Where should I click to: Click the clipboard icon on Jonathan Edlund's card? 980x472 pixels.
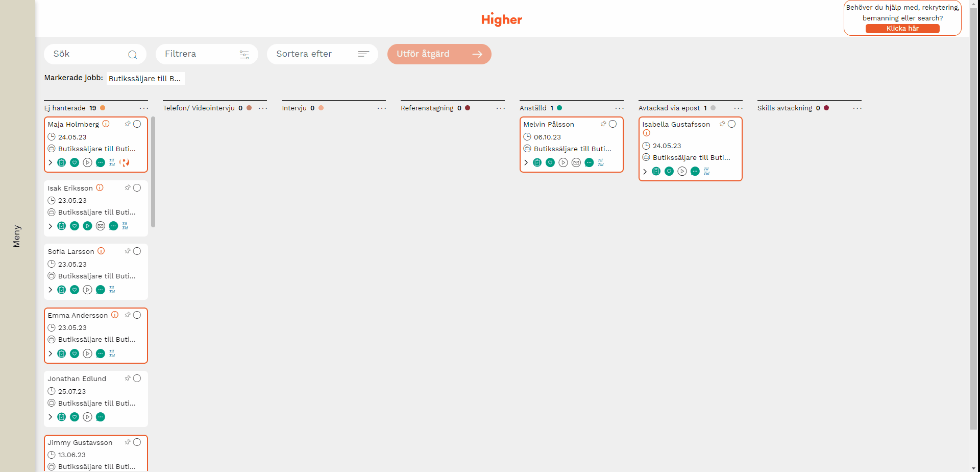click(x=62, y=417)
